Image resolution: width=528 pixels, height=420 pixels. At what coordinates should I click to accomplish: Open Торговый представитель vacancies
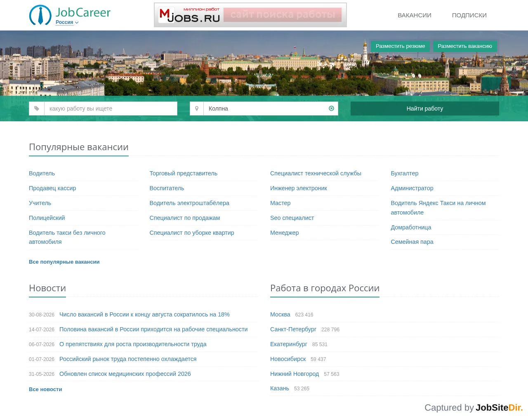(x=184, y=173)
